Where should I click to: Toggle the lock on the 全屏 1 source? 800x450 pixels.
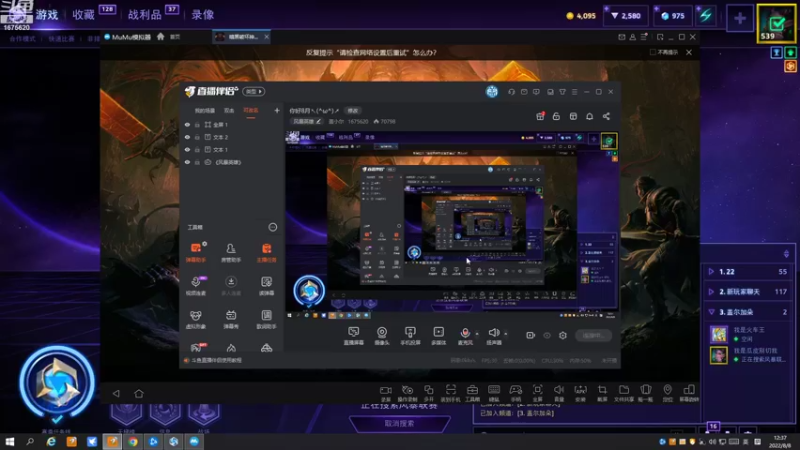[197, 124]
